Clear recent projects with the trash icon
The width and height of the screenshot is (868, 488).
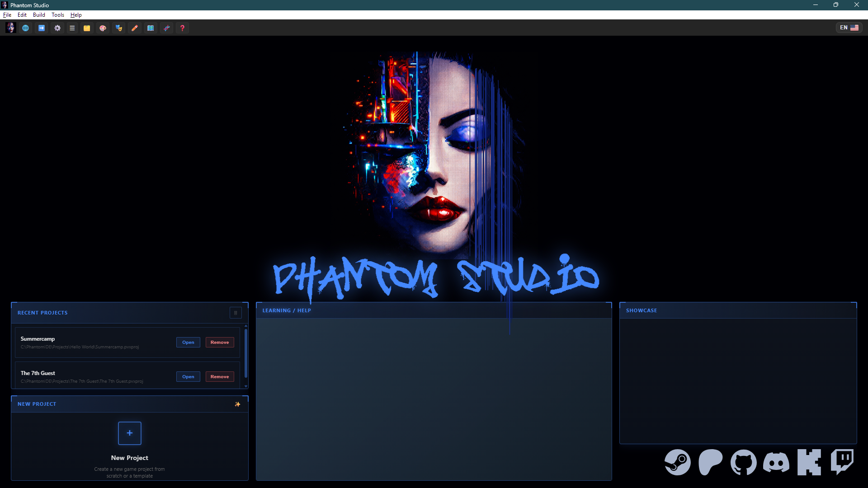coord(236,312)
